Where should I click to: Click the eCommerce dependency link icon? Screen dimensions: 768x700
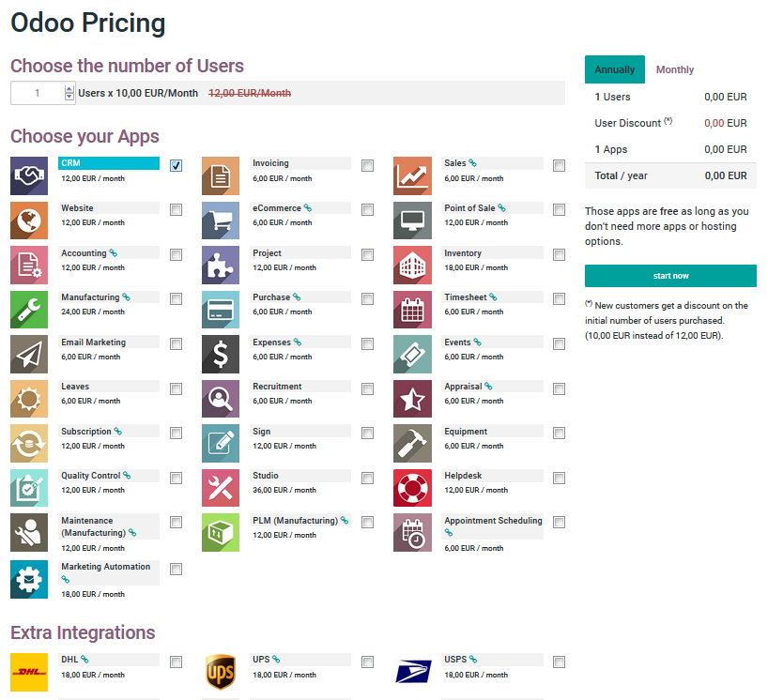click(x=308, y=207)
